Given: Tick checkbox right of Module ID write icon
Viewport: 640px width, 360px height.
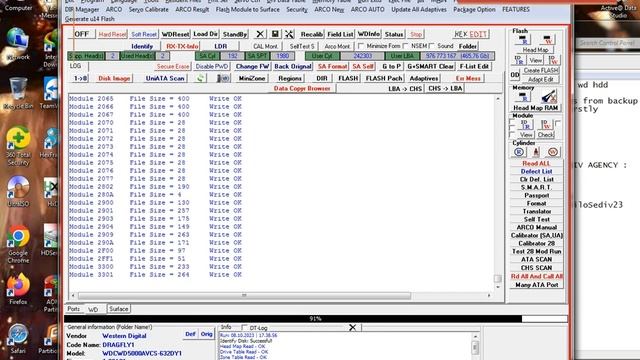Looking at the screenshot, I should click(558, 124).
